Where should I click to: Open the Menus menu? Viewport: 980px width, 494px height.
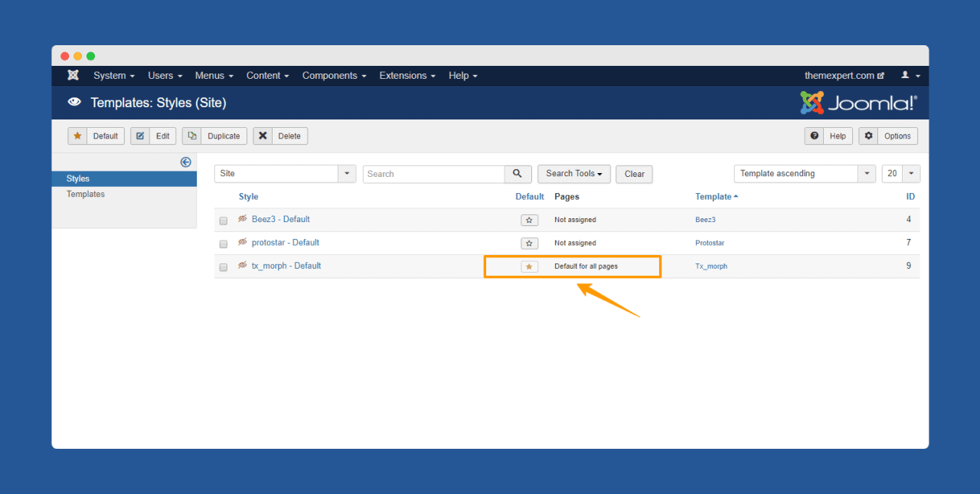[214, 76]
